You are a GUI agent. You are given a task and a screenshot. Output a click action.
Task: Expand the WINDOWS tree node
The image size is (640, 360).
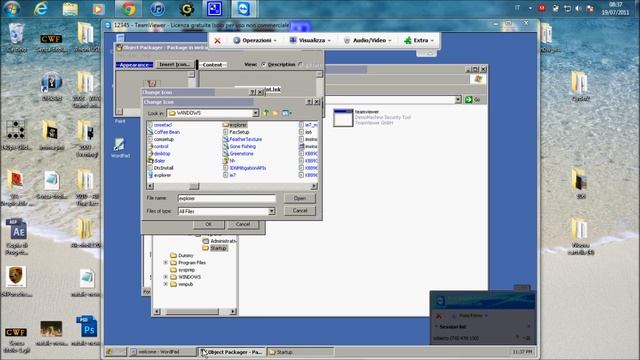(x=166, y=277)
